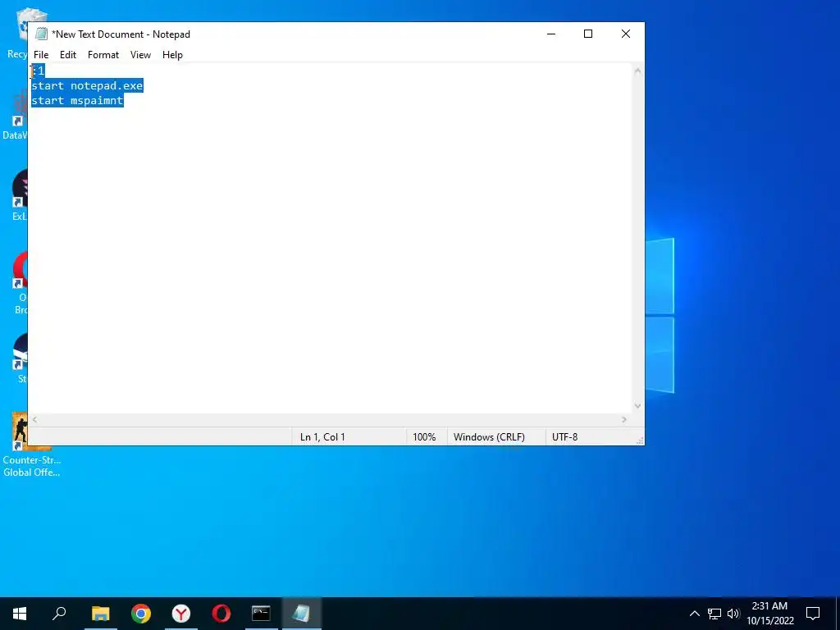Open the File menu in Notepad
The width and height of the screenshot is (840, 630).
[x=41, y=55]
